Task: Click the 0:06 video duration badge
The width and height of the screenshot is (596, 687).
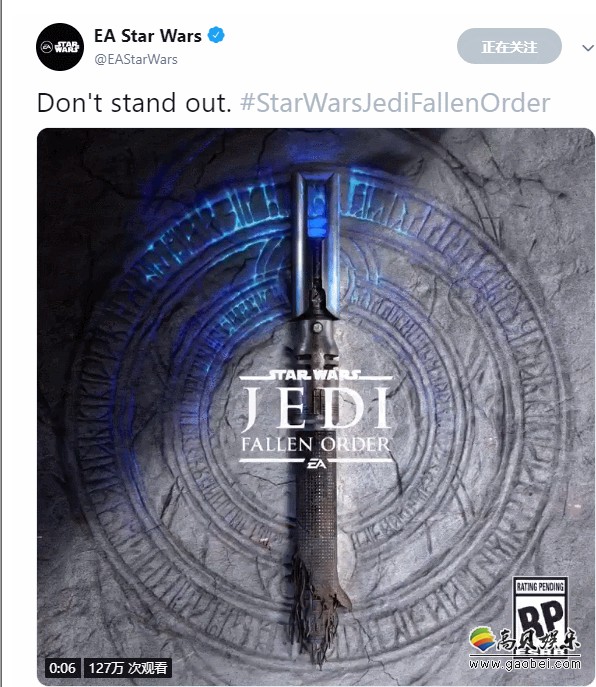Action: (x=62, y=668)
